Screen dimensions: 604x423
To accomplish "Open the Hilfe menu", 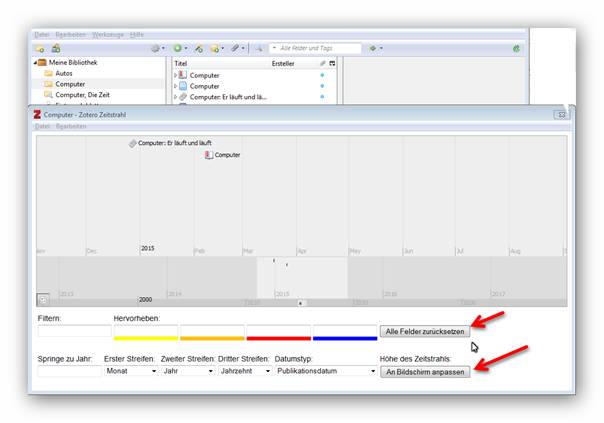I will (x=136, y=35).
